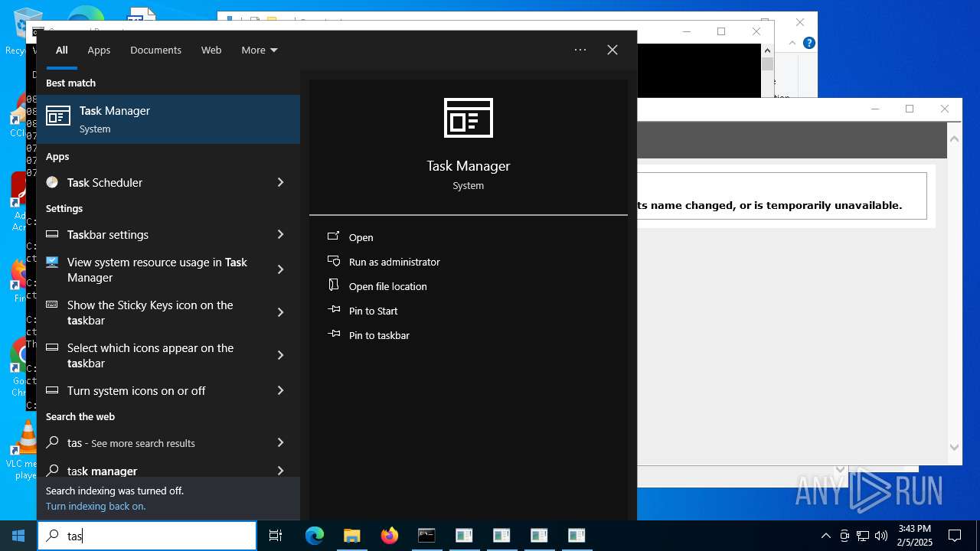Switch to the Documents search tab
Screen dimensions: 980x551
(155, 50)
